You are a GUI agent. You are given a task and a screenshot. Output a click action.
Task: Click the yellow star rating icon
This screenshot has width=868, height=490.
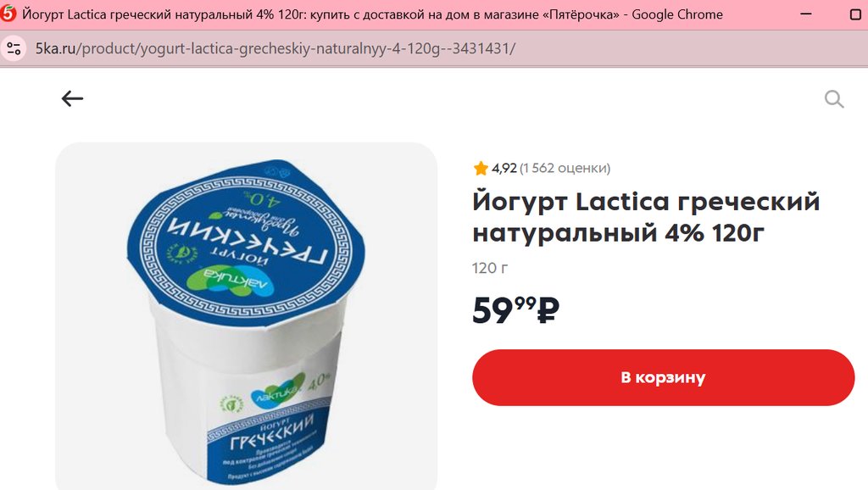pyautogui.click(x=481, y=168)
